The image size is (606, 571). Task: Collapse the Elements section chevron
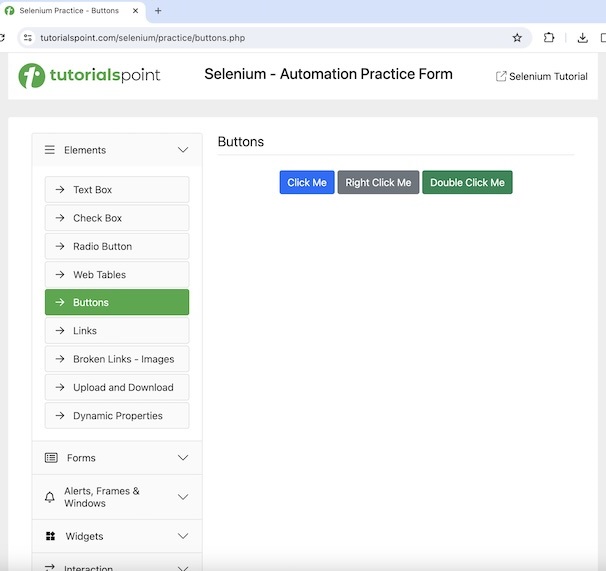pyautogui.click(x=183, y=150)
